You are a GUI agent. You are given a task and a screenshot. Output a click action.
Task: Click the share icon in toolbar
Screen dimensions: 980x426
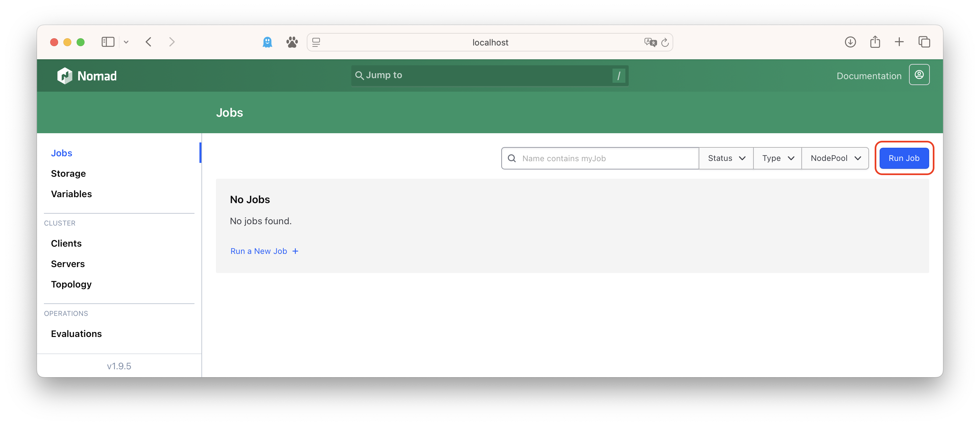[x=875, y=42]
